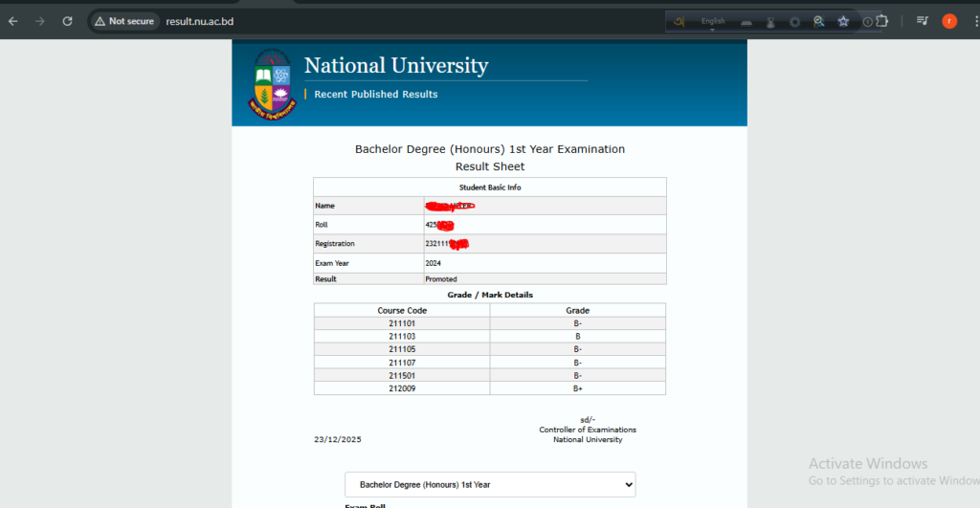
Task: Click the course code 211101 cell
Action: (x=402, y=323)
